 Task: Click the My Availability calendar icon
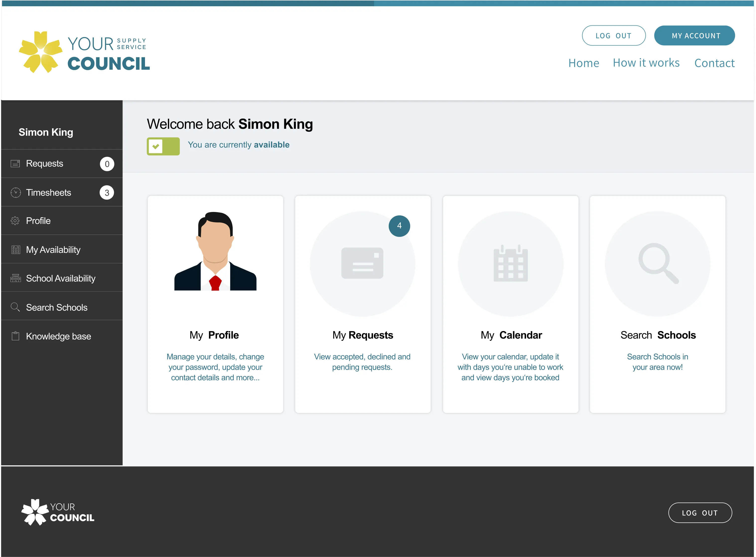point(15,250)
